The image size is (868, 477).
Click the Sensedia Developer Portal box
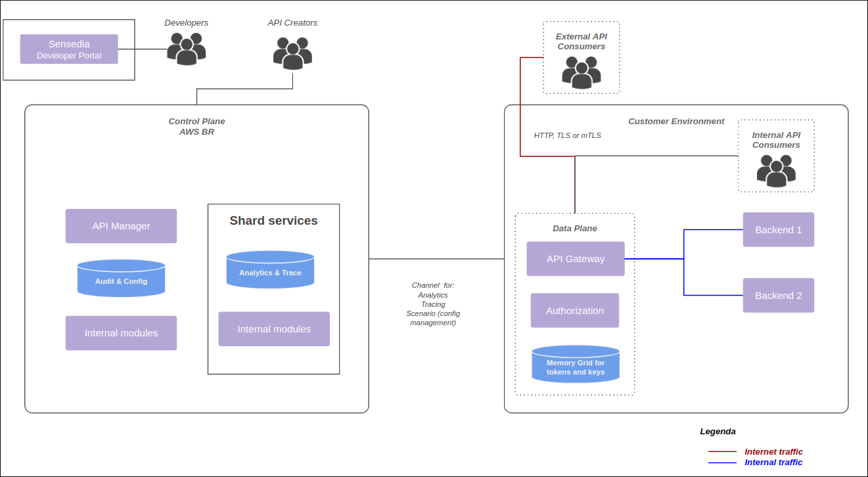click(69, 49)
